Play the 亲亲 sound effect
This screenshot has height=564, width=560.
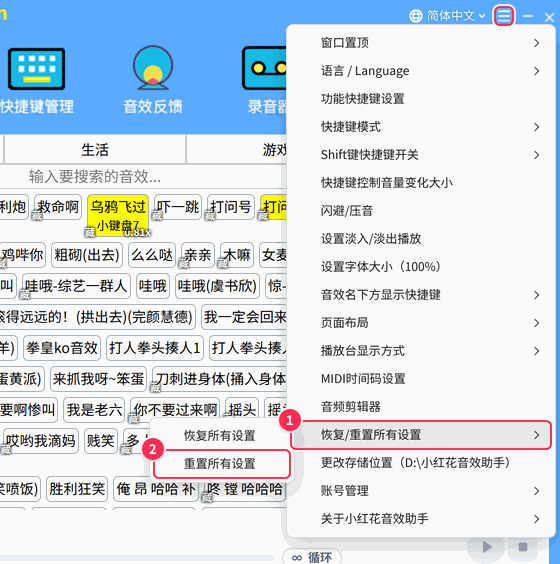198,255
